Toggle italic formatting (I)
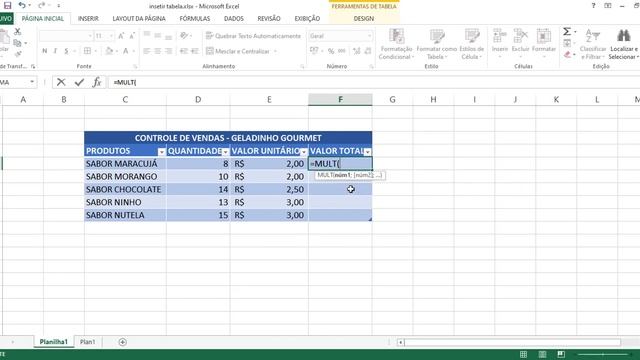 tap(55, 51)
